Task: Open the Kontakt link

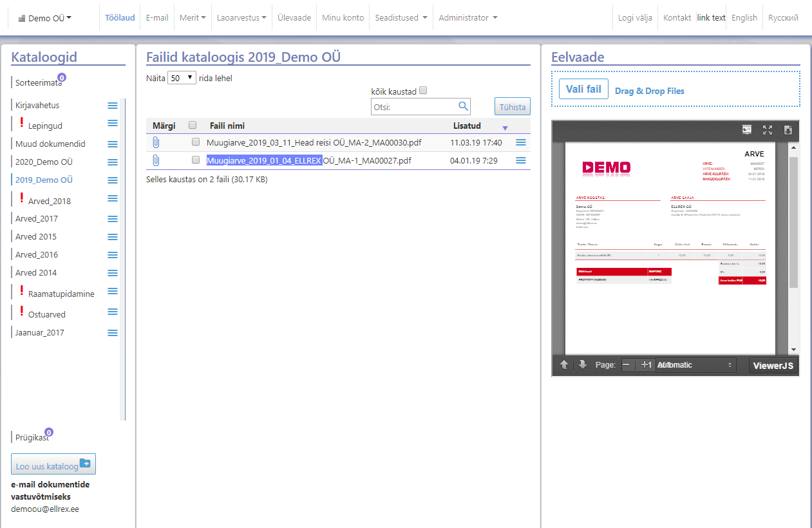Action: click(x=677, y=18)
